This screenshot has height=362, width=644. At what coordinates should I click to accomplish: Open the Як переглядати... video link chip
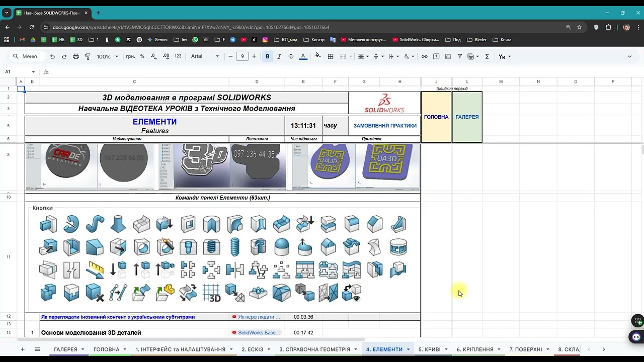pos(257,317)
